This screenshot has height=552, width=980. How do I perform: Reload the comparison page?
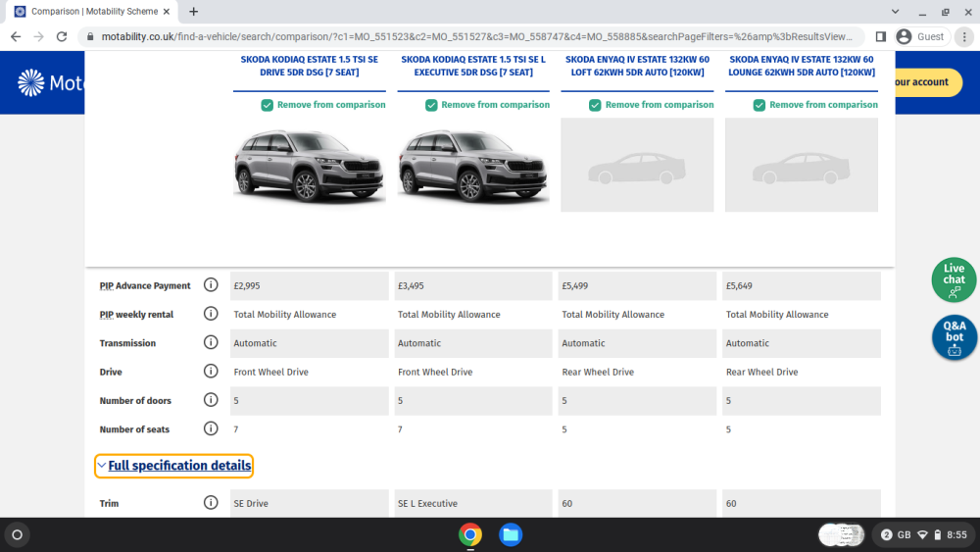pos(61,37)
